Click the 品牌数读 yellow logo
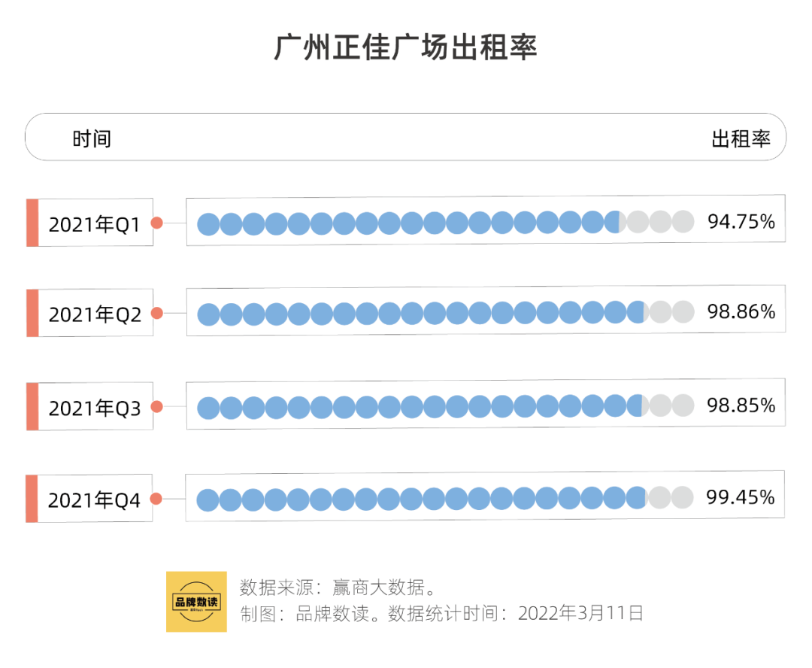 point(196,601)
